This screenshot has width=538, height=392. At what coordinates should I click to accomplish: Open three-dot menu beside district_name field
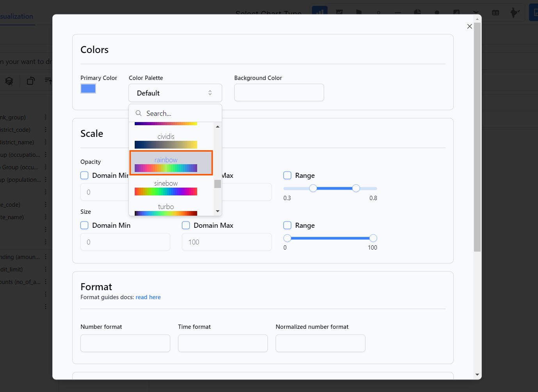(x=46, y=142)
